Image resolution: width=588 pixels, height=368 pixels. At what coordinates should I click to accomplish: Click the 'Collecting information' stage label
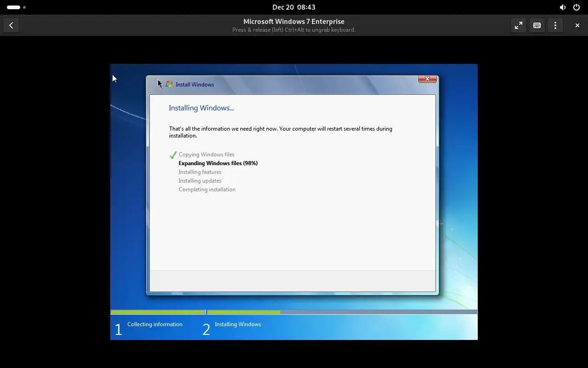pyautogui.click(x=155, y=324)
